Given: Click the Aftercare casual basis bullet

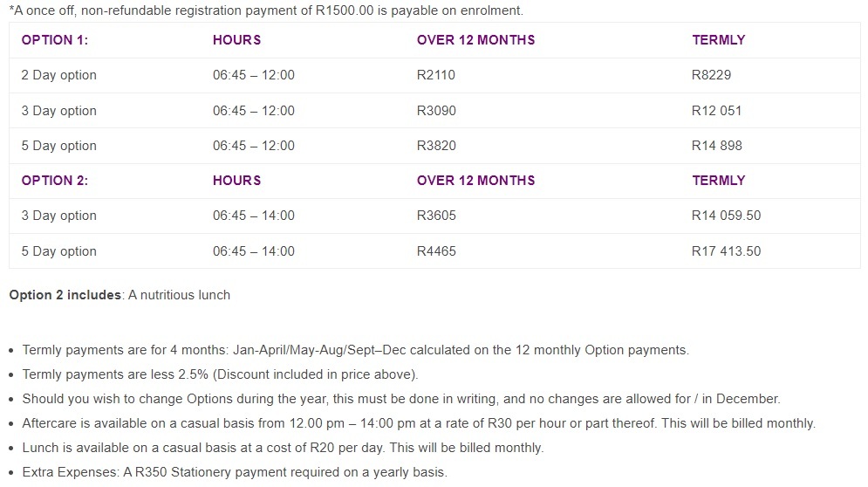Looking at the screenshot, I should point(419,423).
